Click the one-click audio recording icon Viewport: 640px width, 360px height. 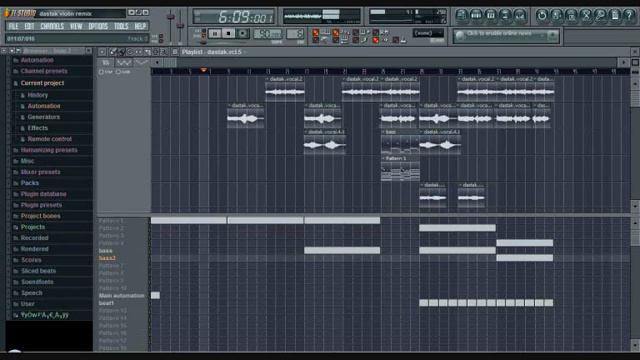coord(600,16)
